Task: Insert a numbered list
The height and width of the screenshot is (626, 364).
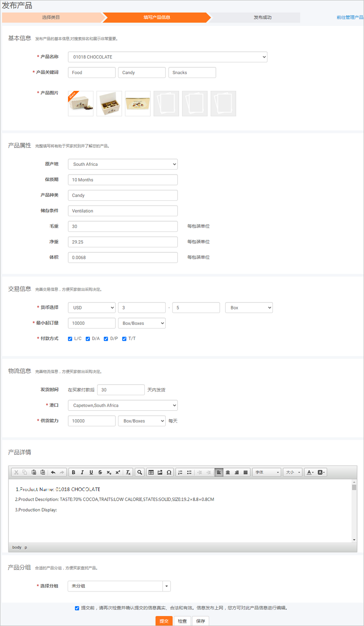Action: point(180,472)
